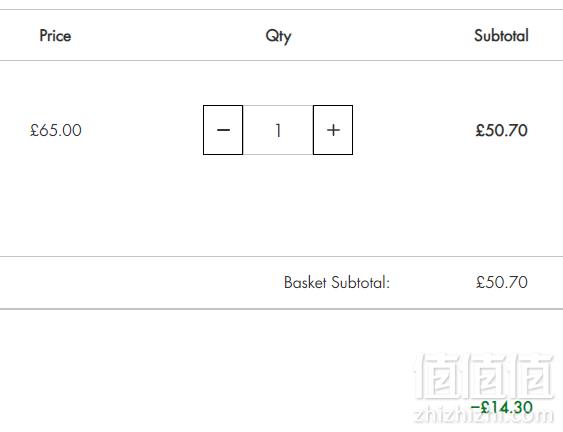Click the zhizhizhi.com watermark text

(x=483, y=415)
